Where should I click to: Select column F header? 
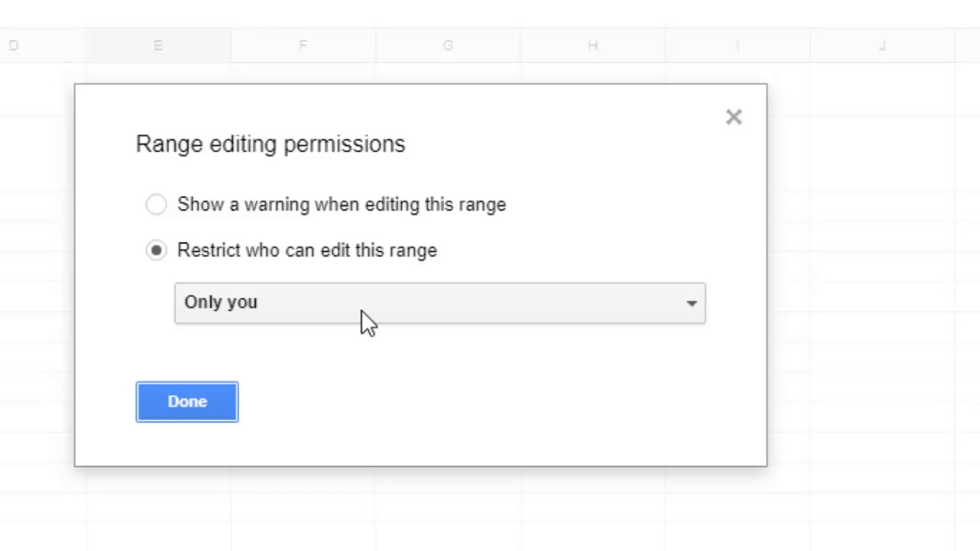pos(303,46)
